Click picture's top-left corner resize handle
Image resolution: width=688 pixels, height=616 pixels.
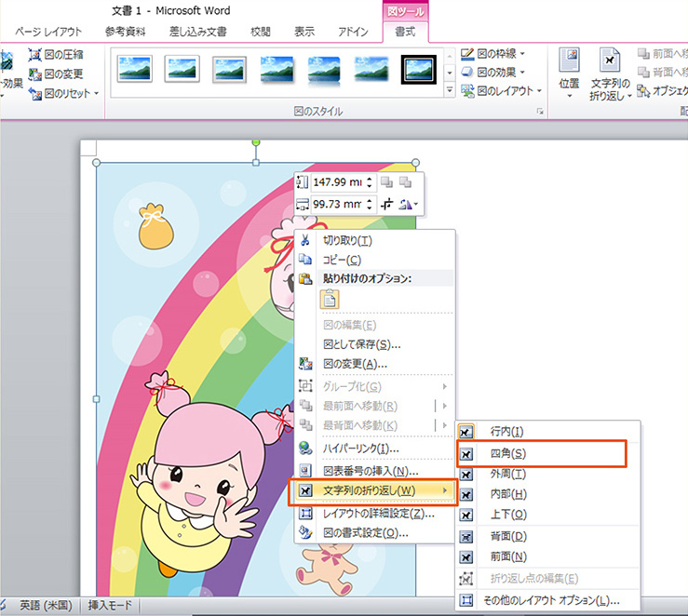tap(97, 163)
